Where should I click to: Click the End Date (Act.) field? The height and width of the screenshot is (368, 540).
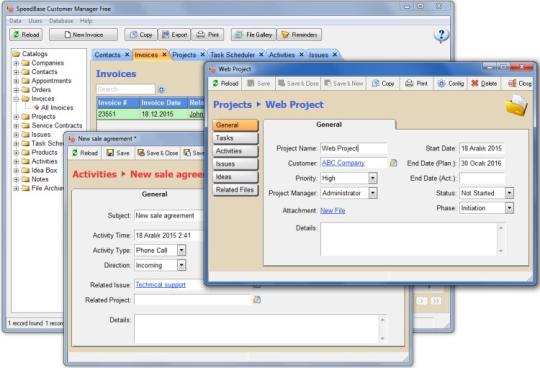(x=482, y=178)
